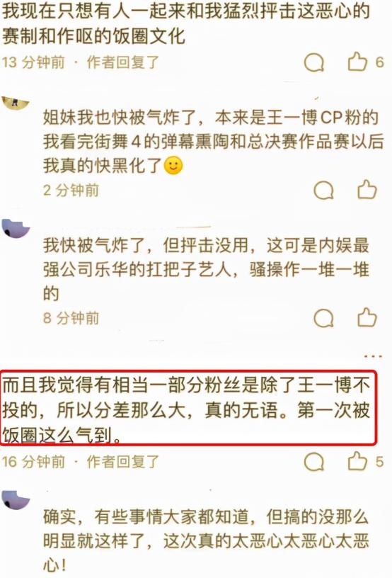Viewport: 392px width, 578px height.
Task: Click the 13 分钟前 timestamp
Action: [x=33, y=62]
